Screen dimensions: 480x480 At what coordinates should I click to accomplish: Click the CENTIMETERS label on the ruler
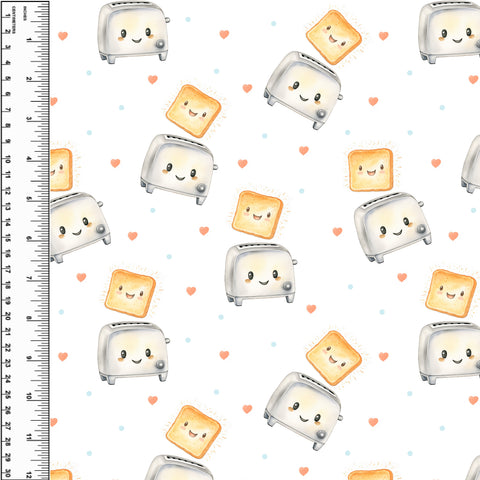click(14, 20)
